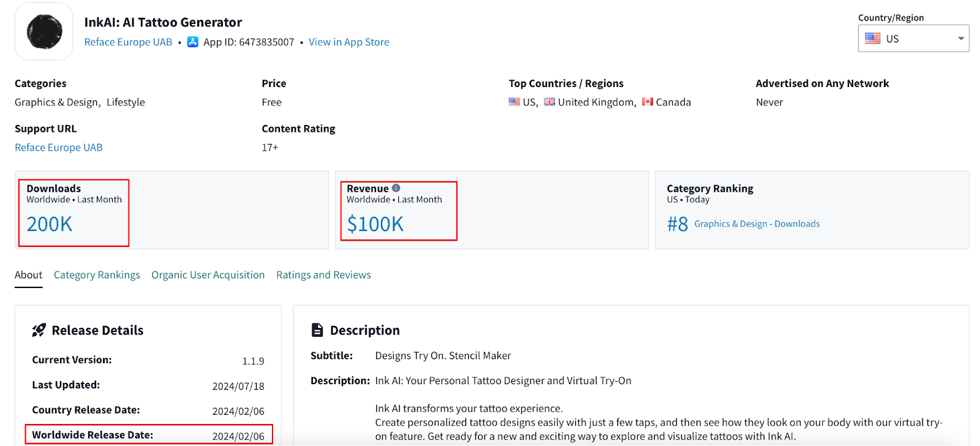Viewport: 980px width, 446px height.
Task: Open the Reface Europe UAB publisher link
Action: coord(128,42)
